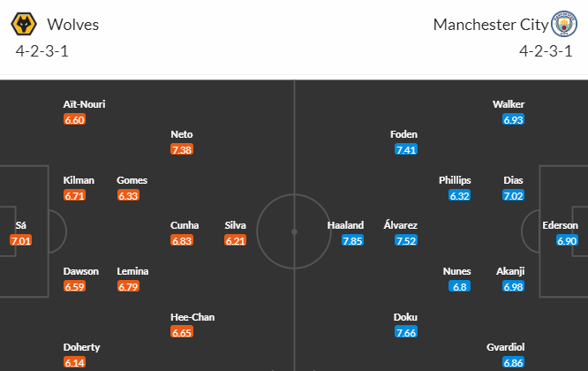Select Doku's 7.66 rating badge

tap(406, 332)
